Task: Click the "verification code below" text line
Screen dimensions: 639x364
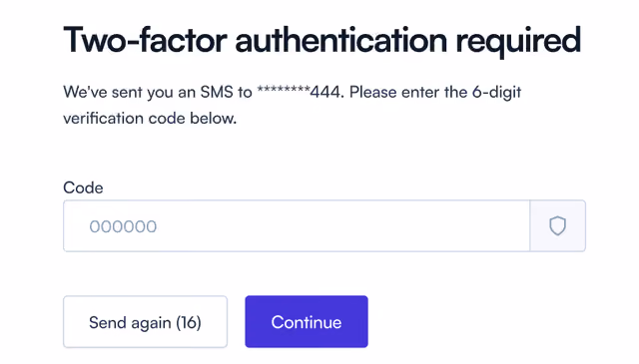Action: [x=150, y=119]
